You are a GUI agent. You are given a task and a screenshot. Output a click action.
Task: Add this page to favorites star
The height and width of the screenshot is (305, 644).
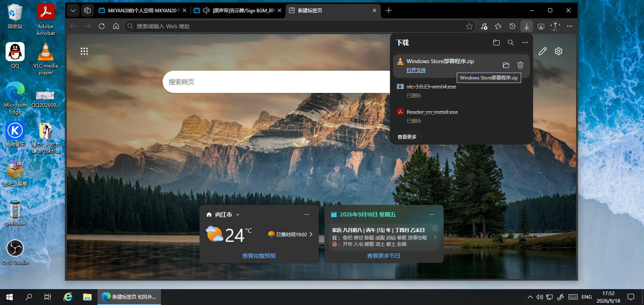pos(469,26)
